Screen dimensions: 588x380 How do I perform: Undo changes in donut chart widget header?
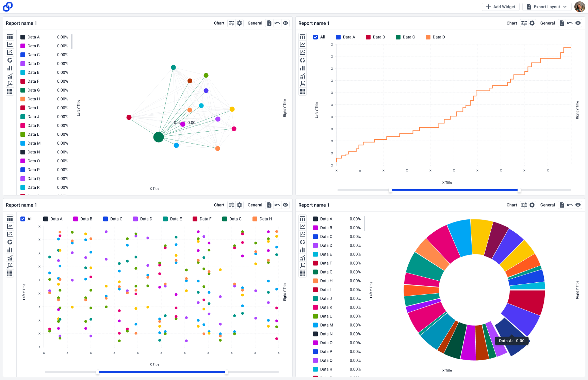pos(570,205)
